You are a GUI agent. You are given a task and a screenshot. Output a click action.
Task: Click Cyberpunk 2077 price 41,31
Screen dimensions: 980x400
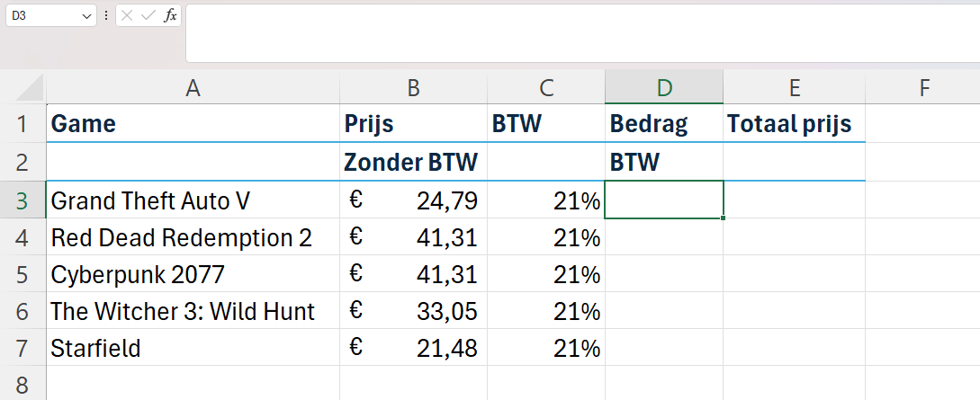tap(414, 274)
